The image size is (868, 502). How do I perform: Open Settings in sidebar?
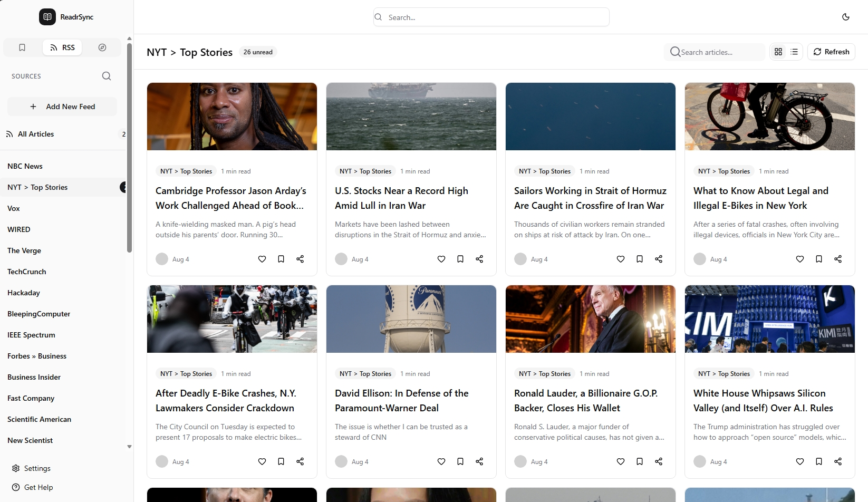pos(32,468)
